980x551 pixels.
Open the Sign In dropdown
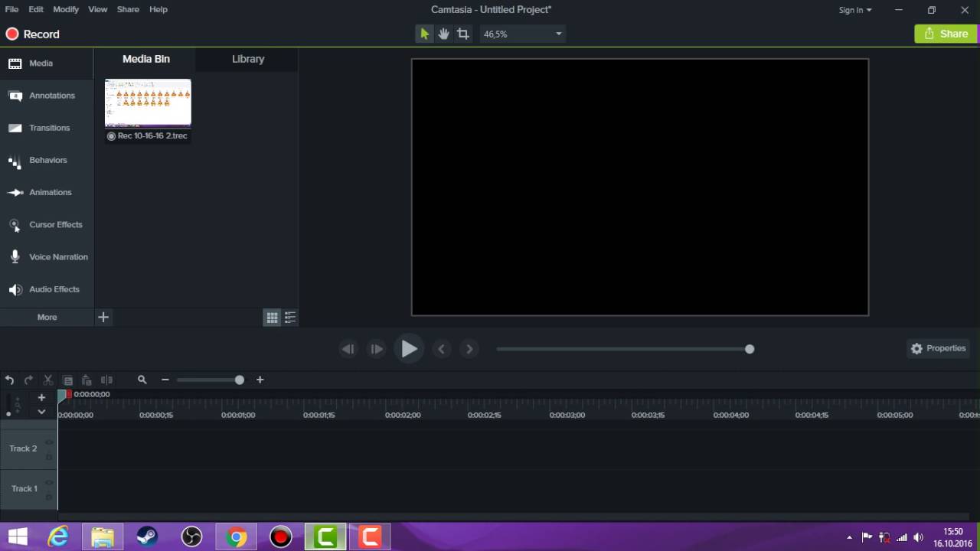click(854, 10)
